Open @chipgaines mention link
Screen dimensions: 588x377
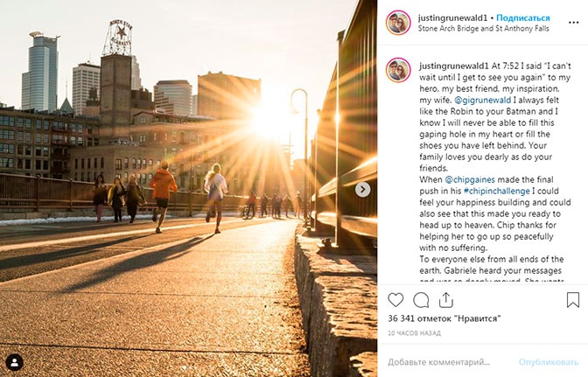point(470,179)
